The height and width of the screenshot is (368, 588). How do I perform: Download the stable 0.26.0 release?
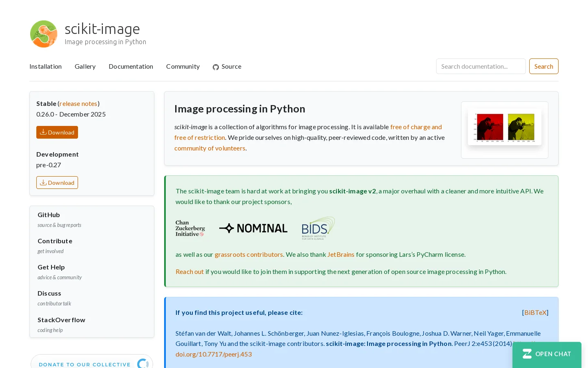click(57, 132)
